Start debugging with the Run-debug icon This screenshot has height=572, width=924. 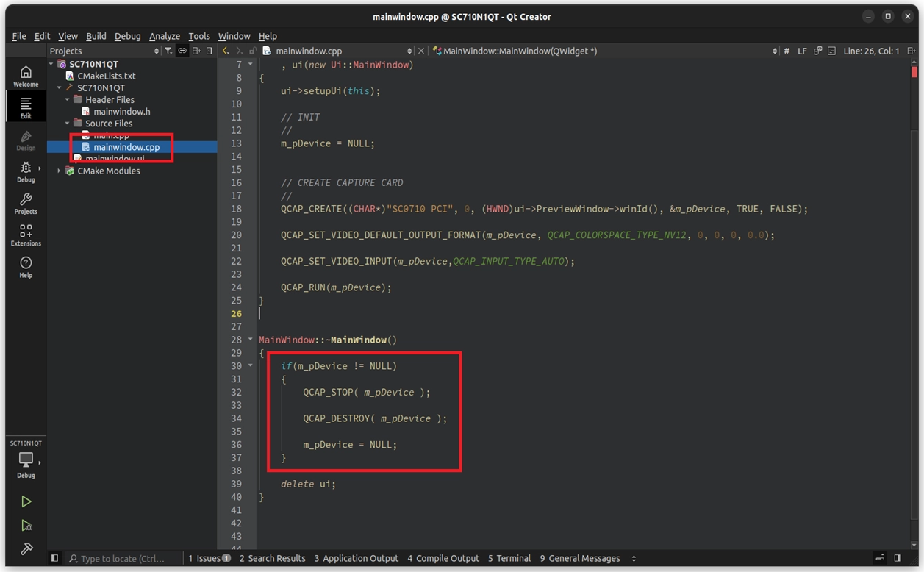26,525
